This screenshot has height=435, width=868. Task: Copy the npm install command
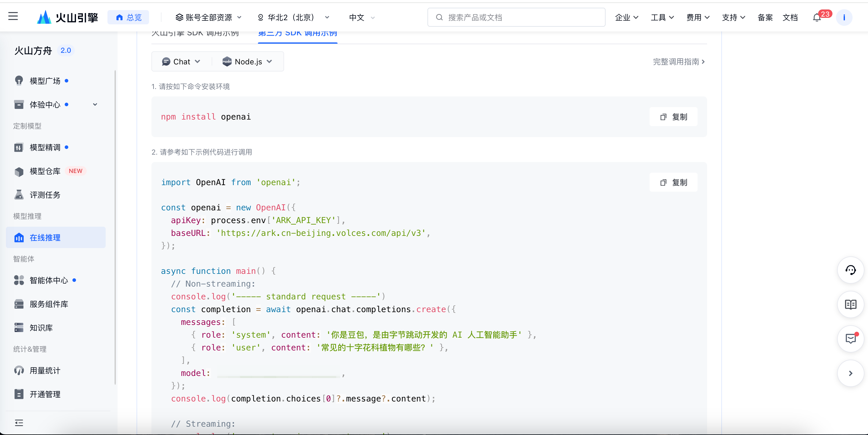pos(673,117)
